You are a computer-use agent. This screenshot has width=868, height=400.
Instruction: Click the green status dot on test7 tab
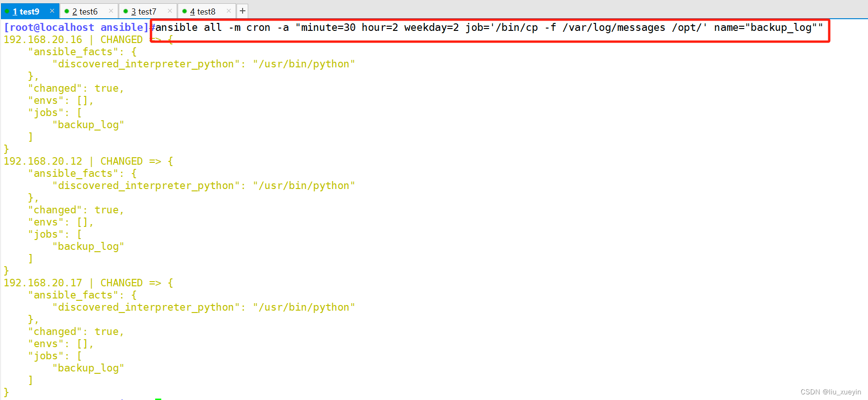126,11
